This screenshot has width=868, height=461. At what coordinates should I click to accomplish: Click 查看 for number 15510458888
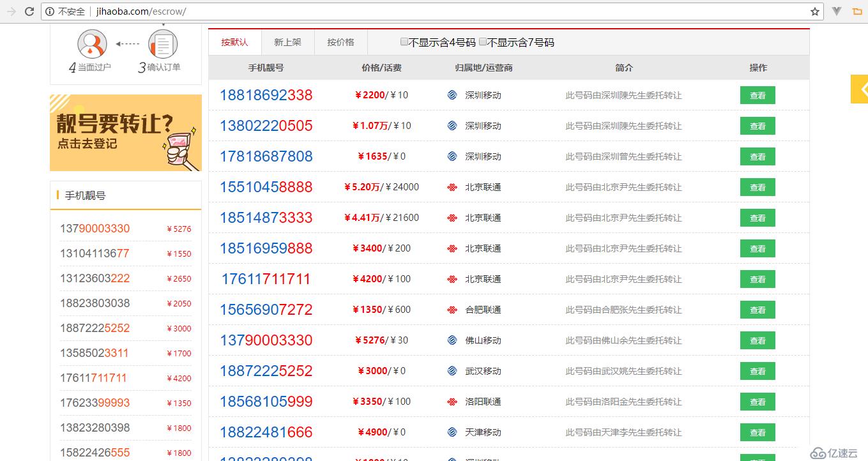[758, 187]
